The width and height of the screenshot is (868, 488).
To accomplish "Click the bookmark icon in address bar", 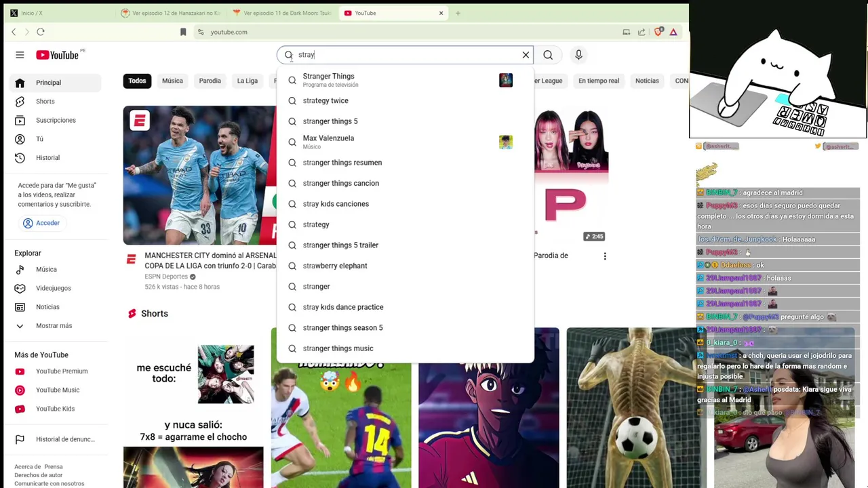I will pyautogui.click(x=183, y=32).
